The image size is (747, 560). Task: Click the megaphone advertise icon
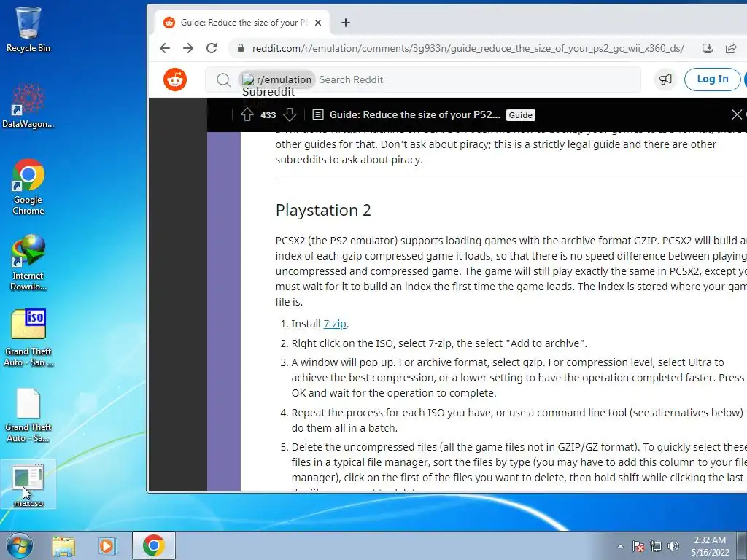[x=665, y=79]
